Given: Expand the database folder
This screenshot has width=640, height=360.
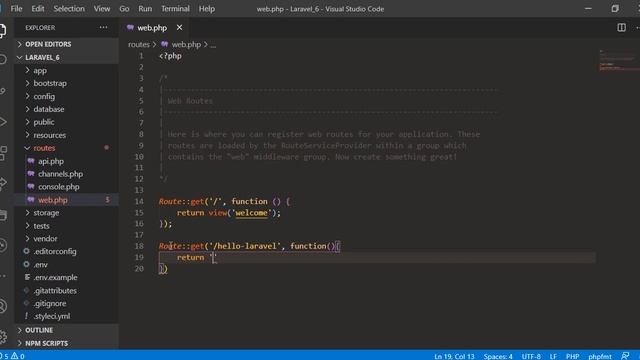Looking at the screenshot, I should [x=67, y=109].
